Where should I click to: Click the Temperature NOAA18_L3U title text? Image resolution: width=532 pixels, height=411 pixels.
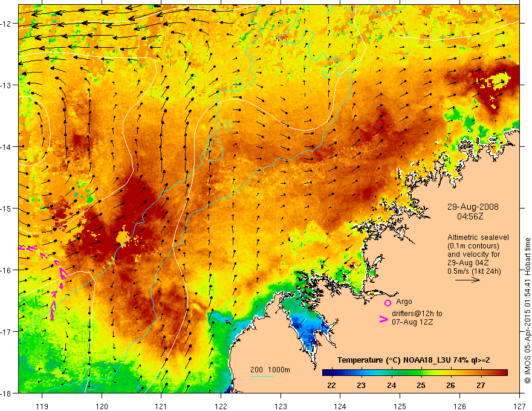tap(414, 360)
